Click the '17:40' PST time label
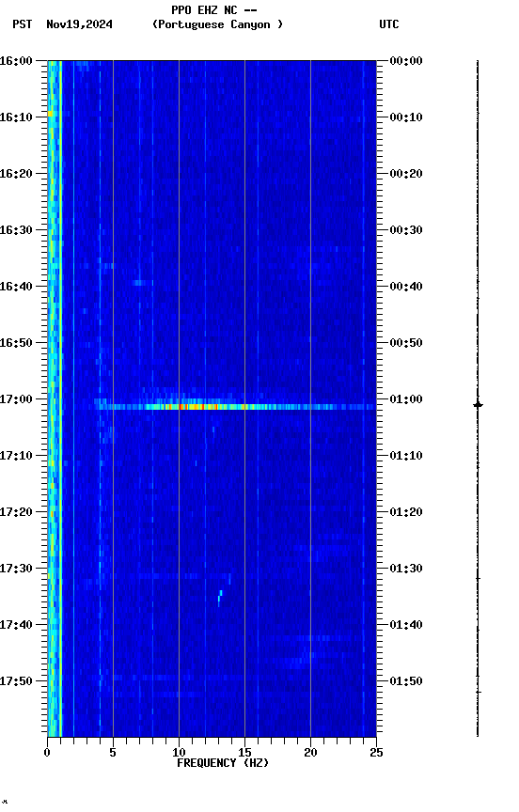This screenshot has height=812, width=519. point(16,625)
